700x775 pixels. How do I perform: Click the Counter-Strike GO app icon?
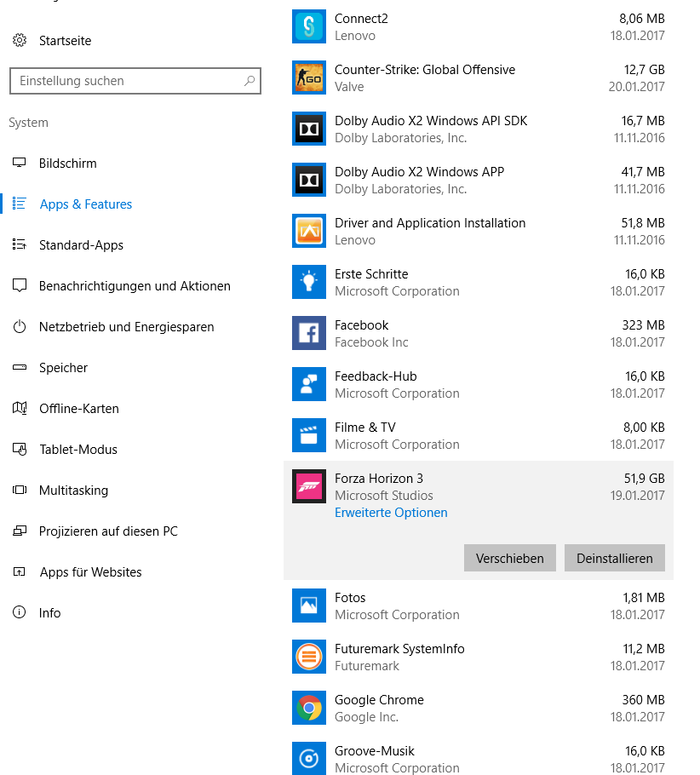point(309,77)
